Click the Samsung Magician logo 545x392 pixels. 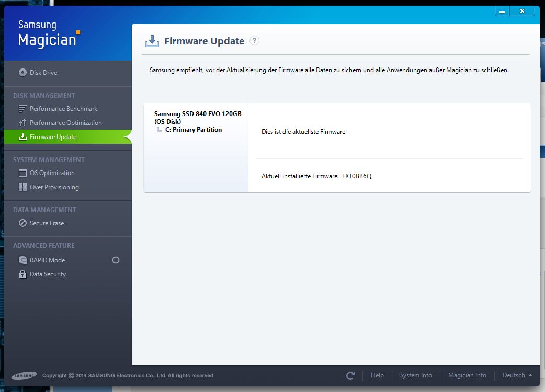click(x=49, y=33)
